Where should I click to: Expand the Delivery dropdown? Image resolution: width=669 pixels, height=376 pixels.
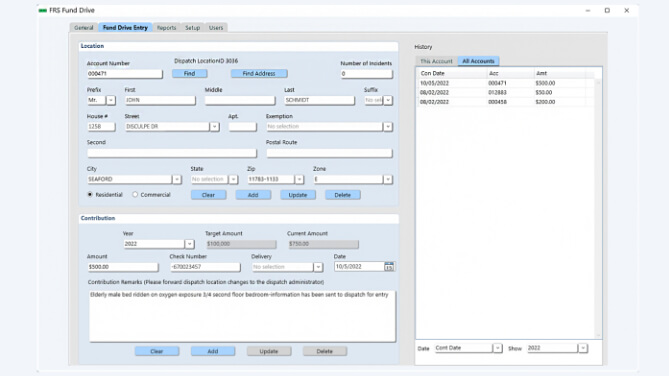(318, 267)
